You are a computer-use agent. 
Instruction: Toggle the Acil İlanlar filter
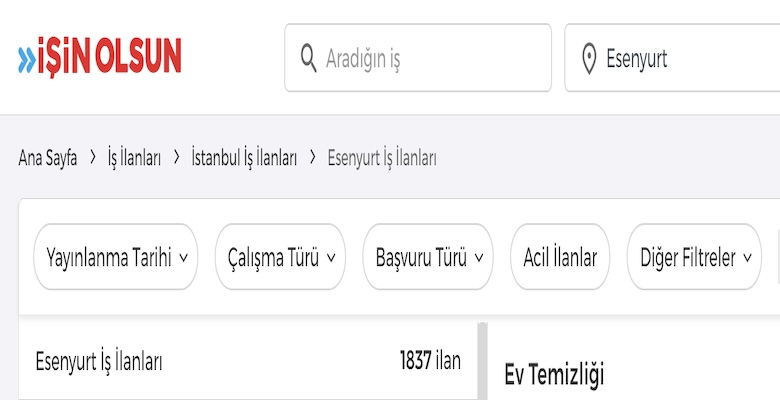[x=560, y=257]
